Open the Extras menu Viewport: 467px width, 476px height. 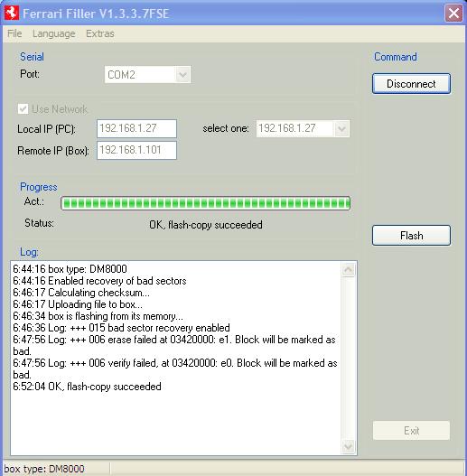(100, 33)
